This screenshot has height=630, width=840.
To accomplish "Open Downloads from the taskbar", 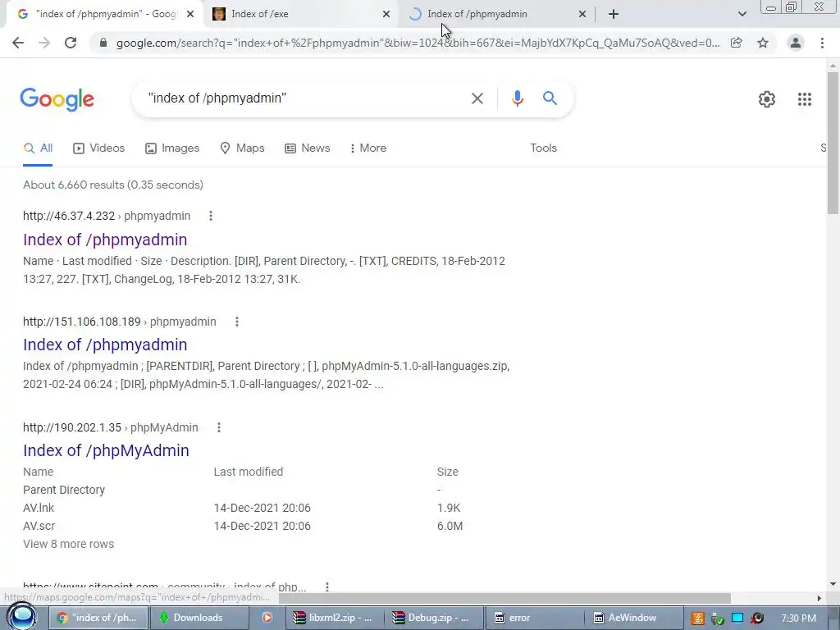I will tap(199, 618).
